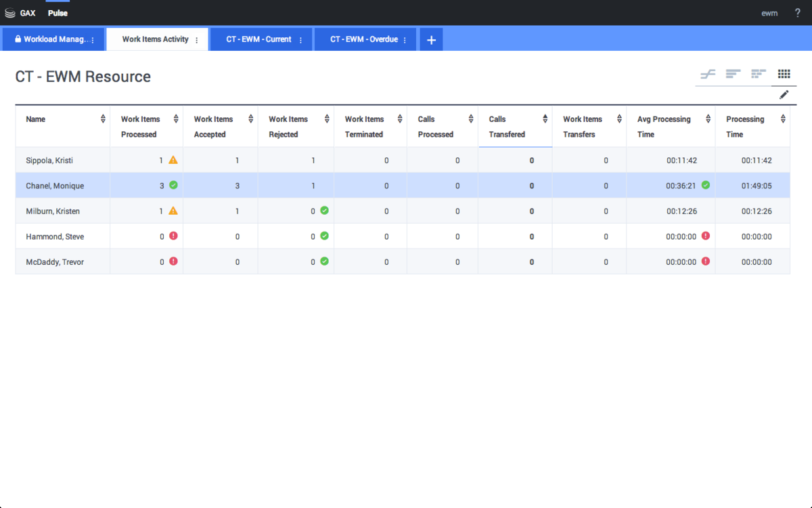The image size is (812, 508).
Task: Sort by Work Items Processed column
Action: pos(176,119)
